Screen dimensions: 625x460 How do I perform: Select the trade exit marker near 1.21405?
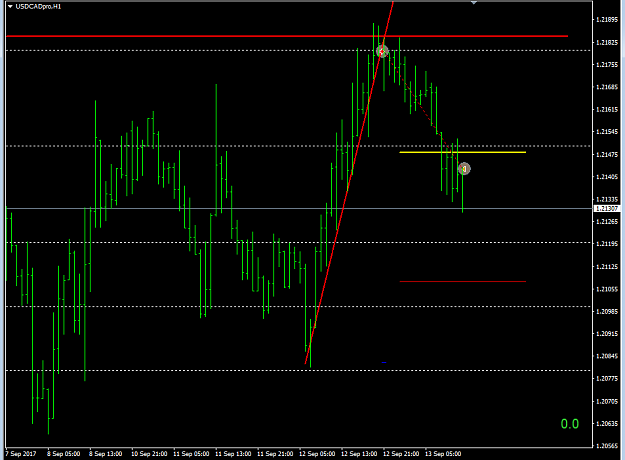(464, 169)
